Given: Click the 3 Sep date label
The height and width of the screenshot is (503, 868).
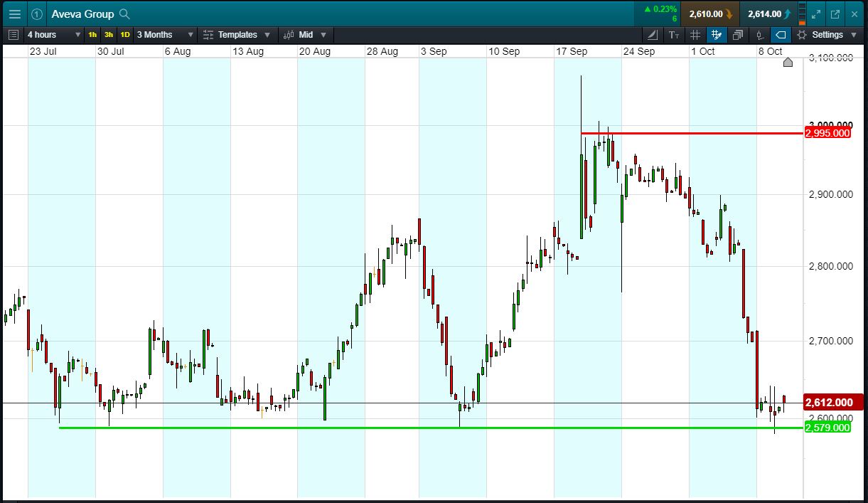Looking at the screenshot, I should click(434, 51).
